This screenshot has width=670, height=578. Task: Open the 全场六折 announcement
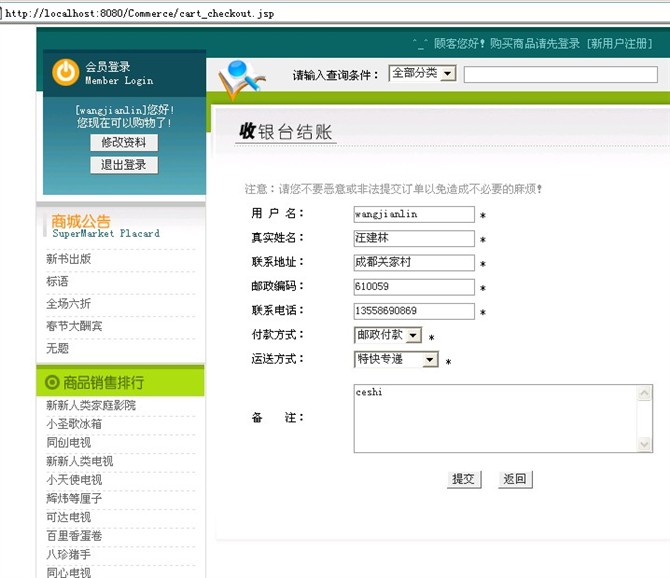(68, 303)
